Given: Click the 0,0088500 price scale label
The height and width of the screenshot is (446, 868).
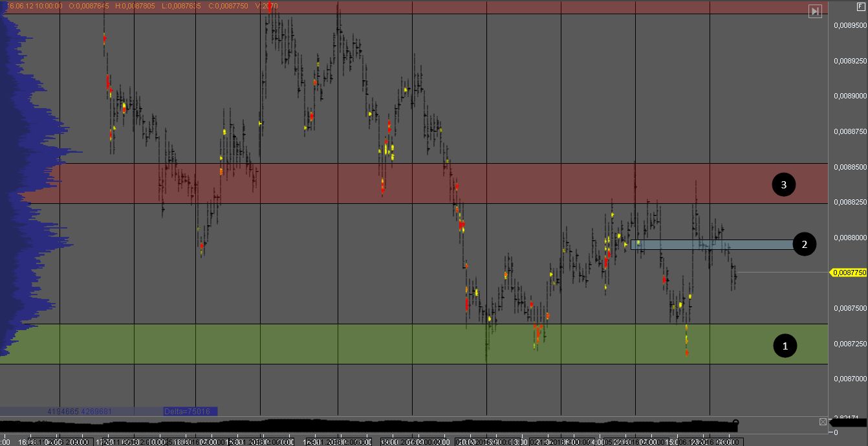Looking at the screenshot, I should coord(849,167).
